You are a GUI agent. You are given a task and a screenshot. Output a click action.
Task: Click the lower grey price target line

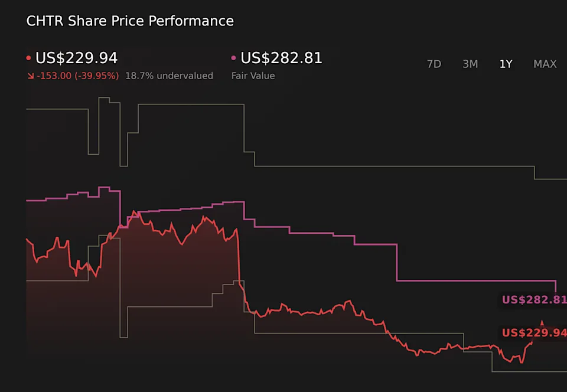click(x=354, y=334)
